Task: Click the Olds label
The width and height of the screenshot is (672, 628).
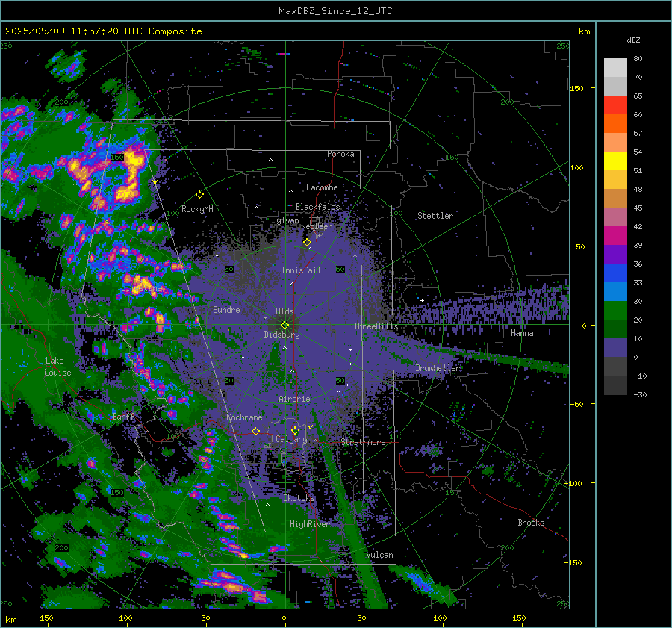Action: (x=284, y=311)
